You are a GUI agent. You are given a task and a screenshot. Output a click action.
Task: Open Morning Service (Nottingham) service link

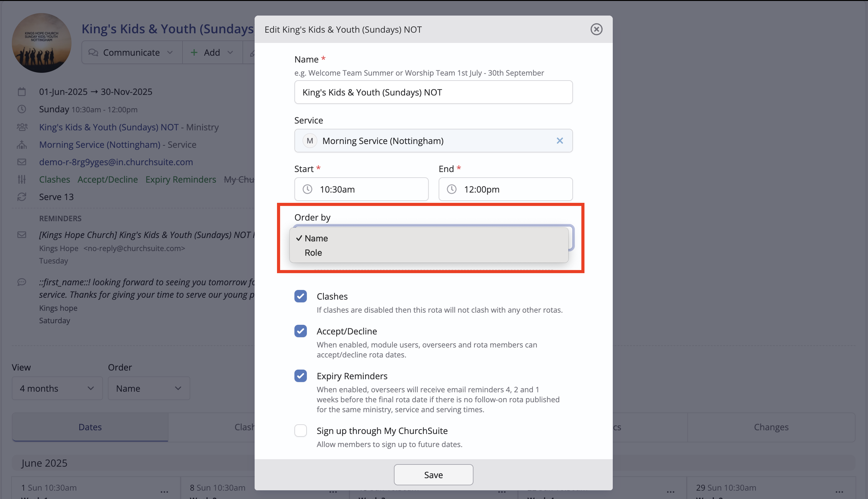tap(100, 144)
